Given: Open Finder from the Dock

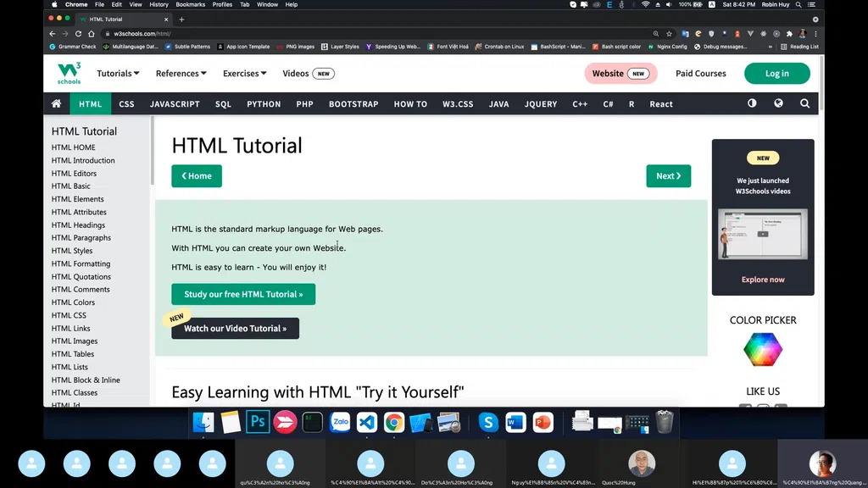Looking at the screenshot, I should (x=203, y=422).
